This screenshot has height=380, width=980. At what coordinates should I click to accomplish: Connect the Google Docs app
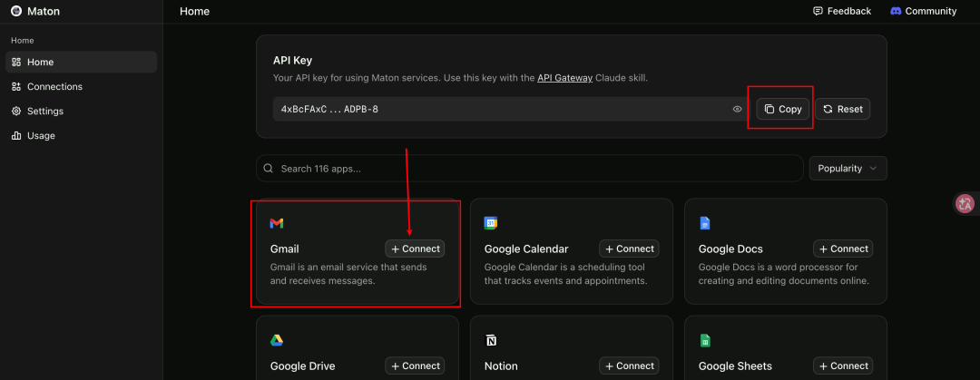click(x=843, y=248)
